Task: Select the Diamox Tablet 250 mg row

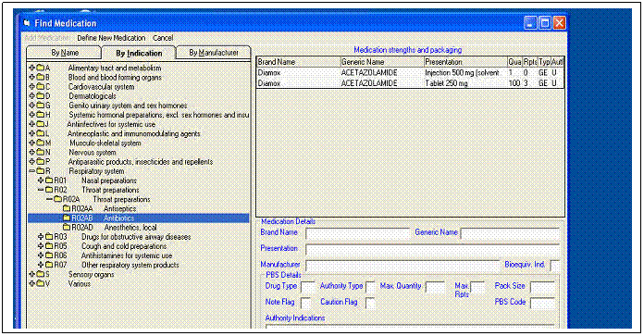Action: (410, 83)
